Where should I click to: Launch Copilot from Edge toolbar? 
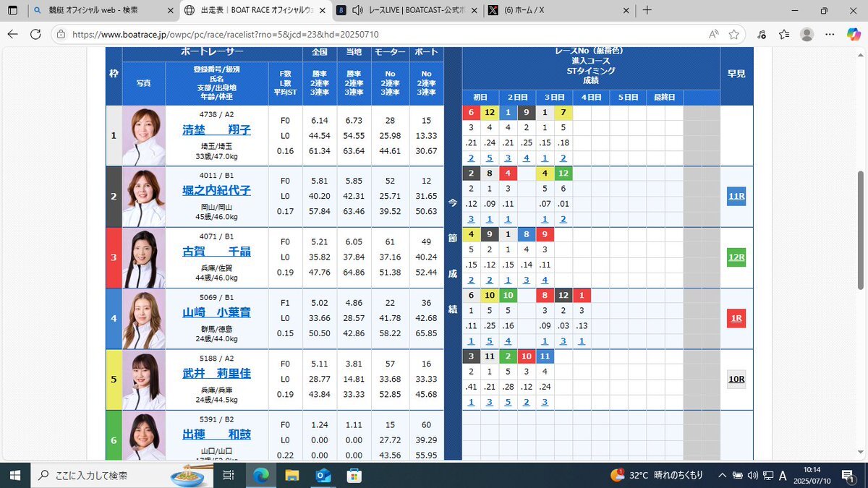coord(854,34)
